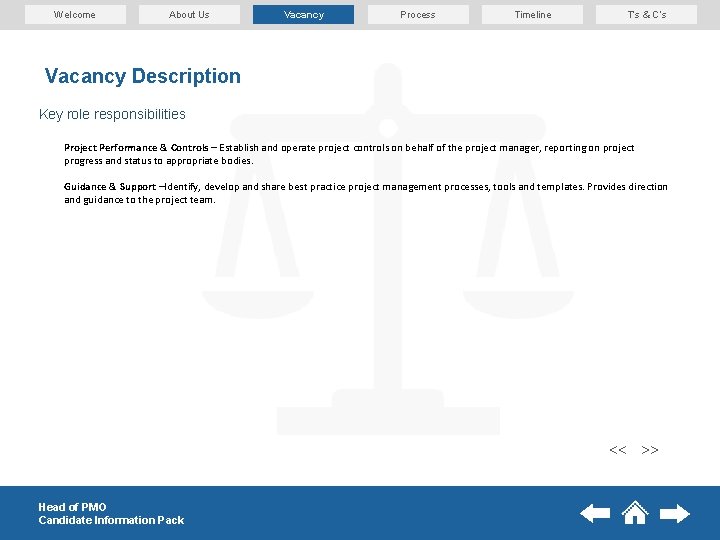Click the << previous section link
Image resolution: width=720 pixels, height=540 pixels.
[618, 450]
